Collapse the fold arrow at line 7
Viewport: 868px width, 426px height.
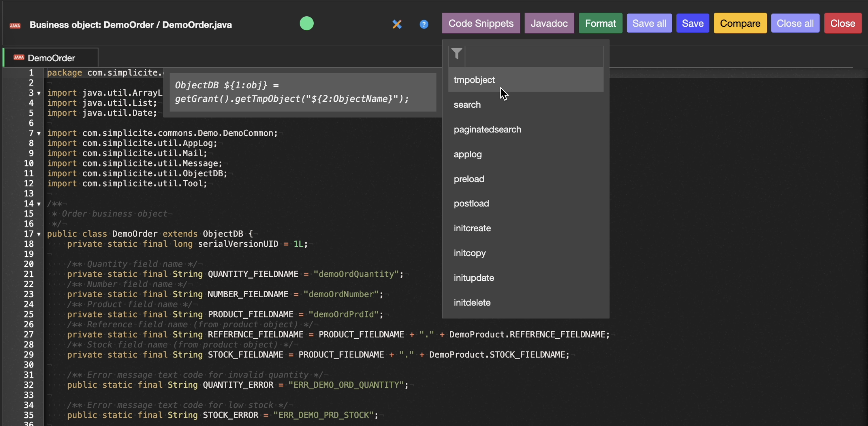39,134
